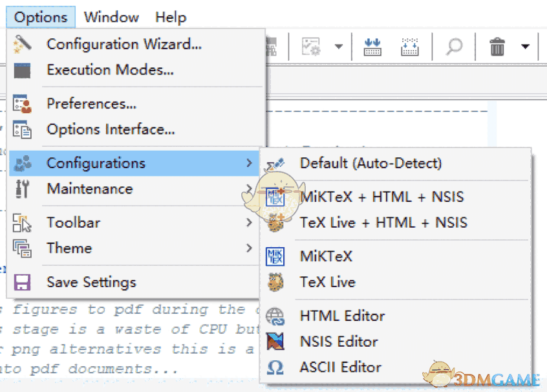This screenshot has height=392, width=547.
Task: Launch the Configuration Wizard...
Action: 124,44
